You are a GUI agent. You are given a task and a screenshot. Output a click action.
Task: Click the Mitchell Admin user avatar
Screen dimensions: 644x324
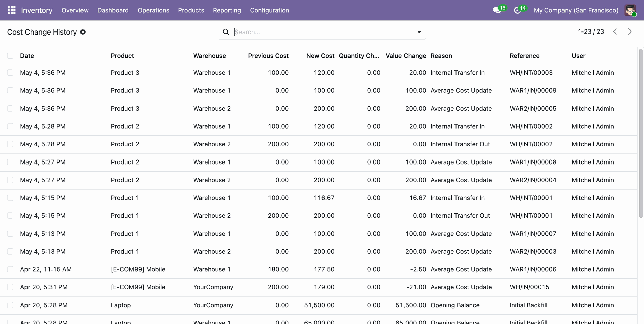coord(630,10)
